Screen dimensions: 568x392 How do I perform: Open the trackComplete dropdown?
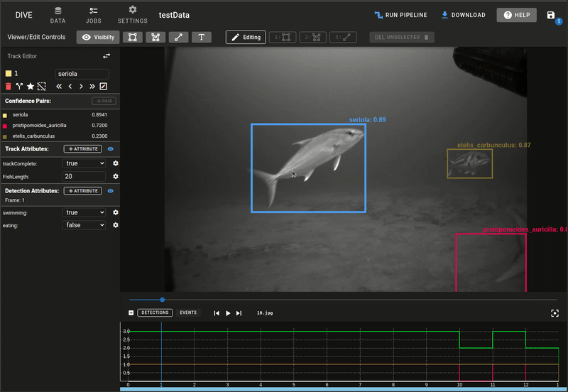coord(84,163)
